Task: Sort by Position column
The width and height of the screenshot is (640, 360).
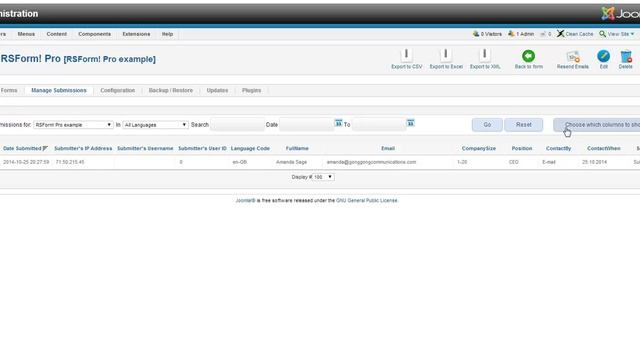Action: click(x=522, y=148)
